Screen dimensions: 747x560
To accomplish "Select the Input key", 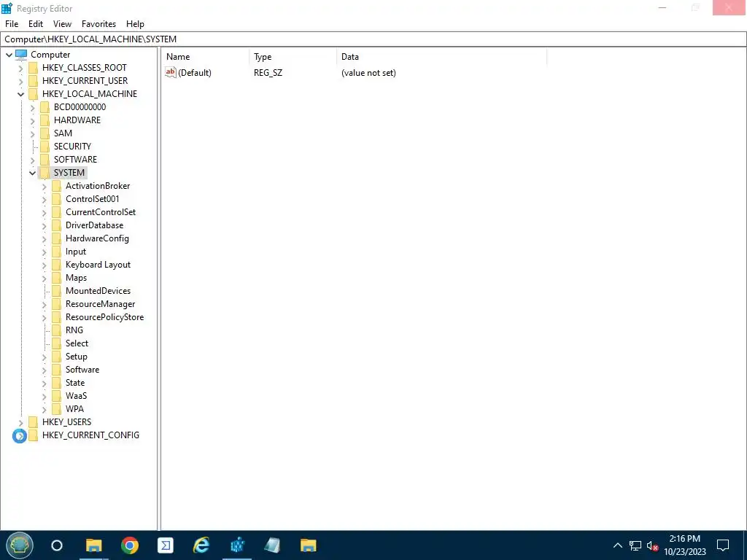I will (x=76, y=252).
